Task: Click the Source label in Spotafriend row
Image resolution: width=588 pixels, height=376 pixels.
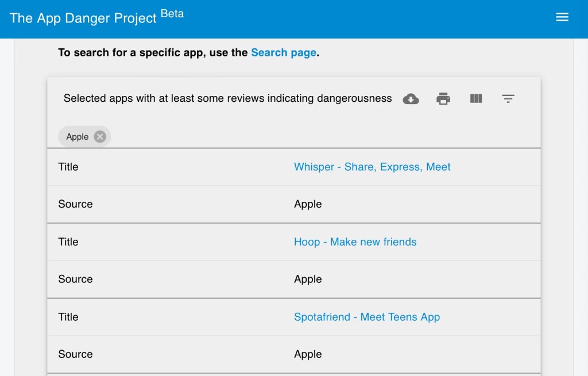Action: tap(75, 354)
